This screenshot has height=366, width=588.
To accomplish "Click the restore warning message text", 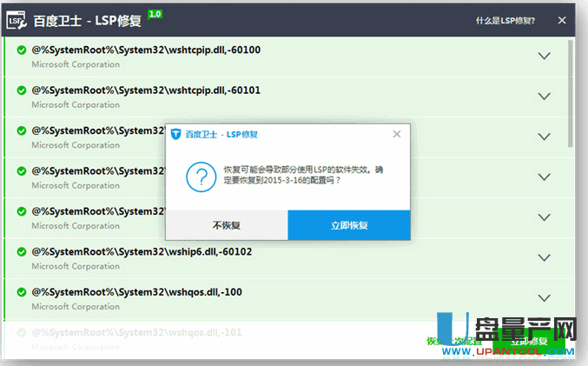I will pos(303,175).
